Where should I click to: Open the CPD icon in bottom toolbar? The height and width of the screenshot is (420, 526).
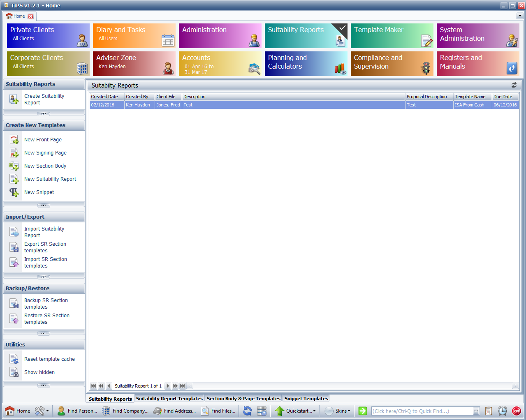click(516, 411)
